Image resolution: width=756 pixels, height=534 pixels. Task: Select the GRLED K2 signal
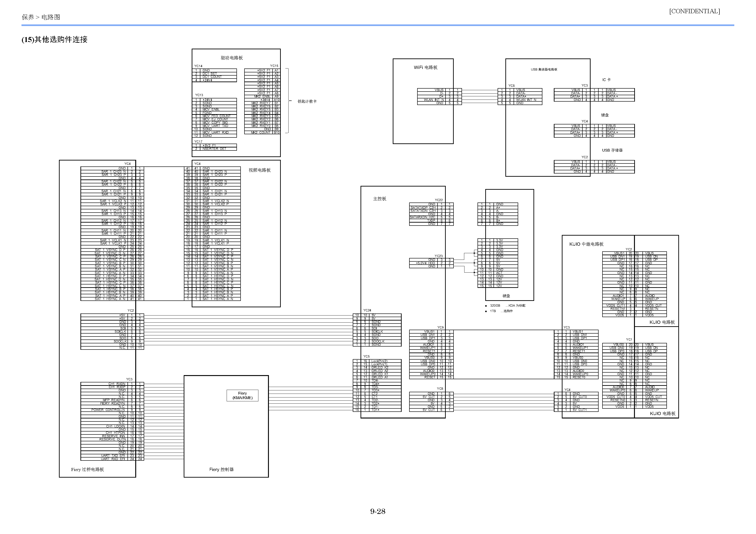pos(380,368)
